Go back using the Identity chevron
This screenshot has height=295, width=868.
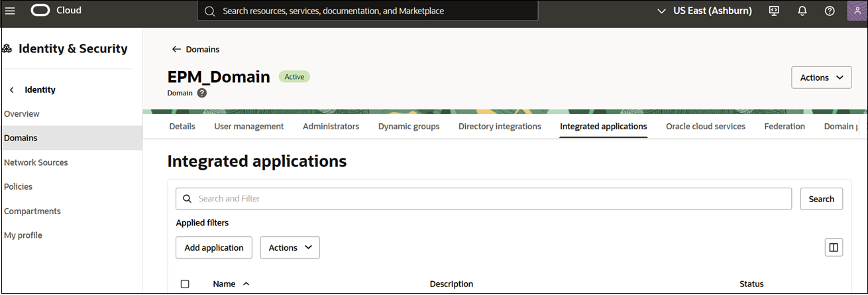click(12, 89)
